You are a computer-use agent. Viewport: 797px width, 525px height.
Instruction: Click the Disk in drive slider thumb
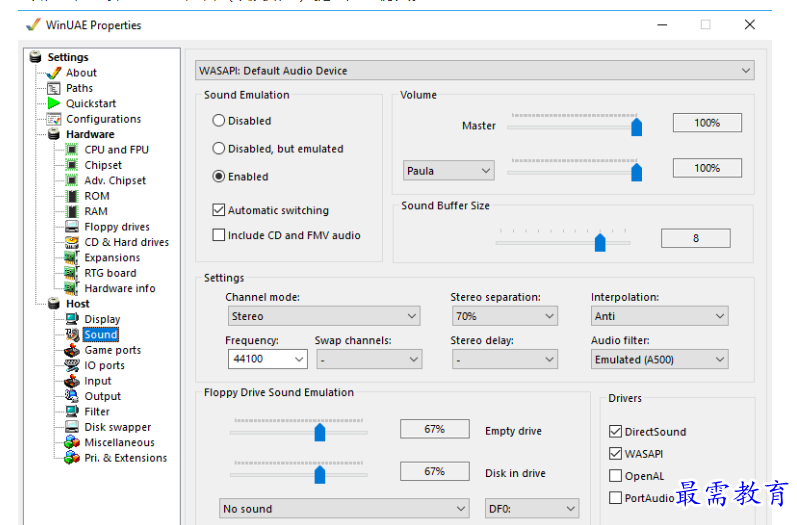(320, 475)
